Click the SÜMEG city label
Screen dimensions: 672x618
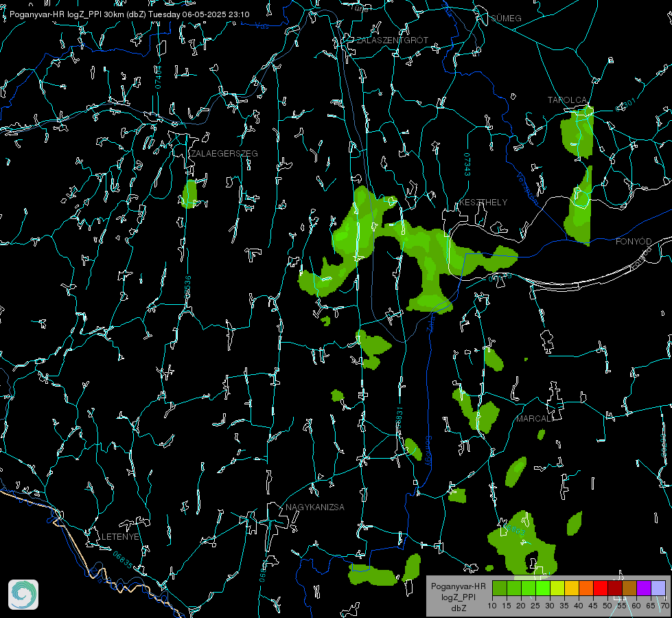(x=506, y=19)
